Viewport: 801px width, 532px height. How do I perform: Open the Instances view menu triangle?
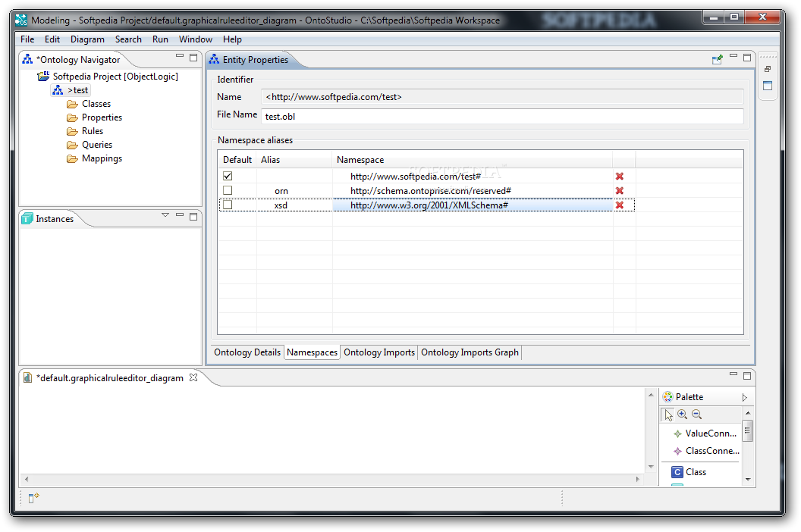point(165,215)
